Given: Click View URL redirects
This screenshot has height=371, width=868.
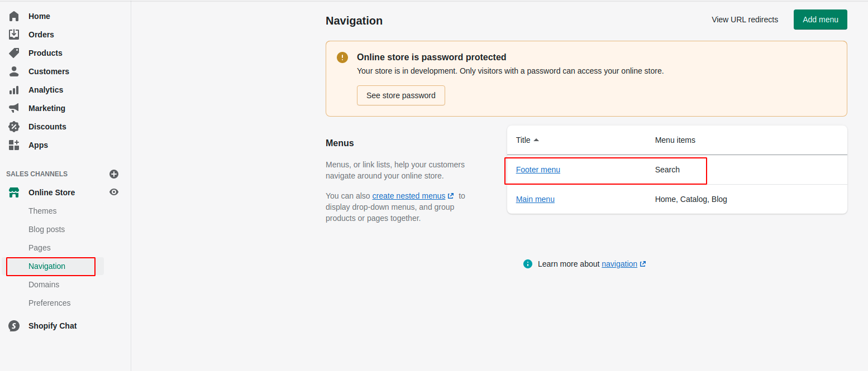Looking at the screenshot, I should 745,20.
